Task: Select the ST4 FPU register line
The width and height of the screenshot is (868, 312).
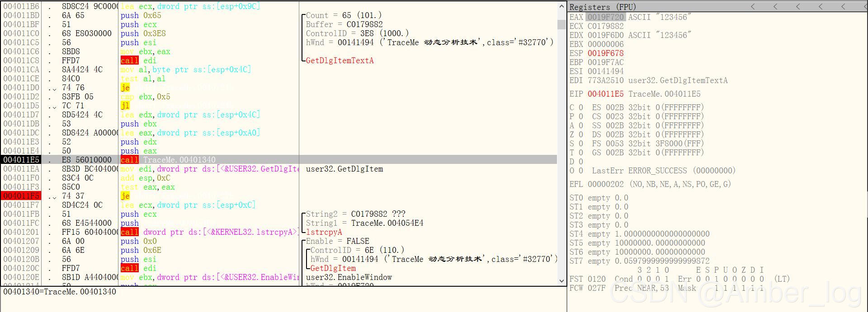Action: pyautogui.click(x=639, y=234)
